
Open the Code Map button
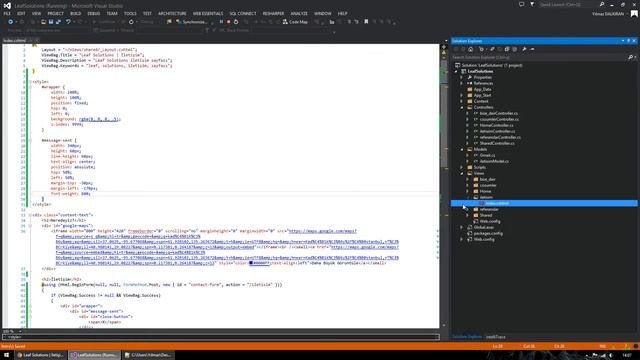pos(295,22)
